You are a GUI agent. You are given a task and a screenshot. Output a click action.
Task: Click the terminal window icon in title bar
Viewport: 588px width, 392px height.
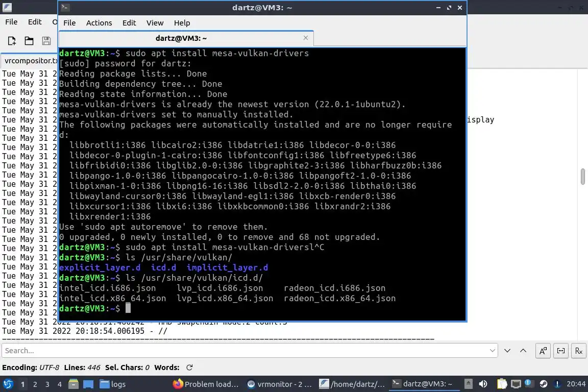point(65,7)
